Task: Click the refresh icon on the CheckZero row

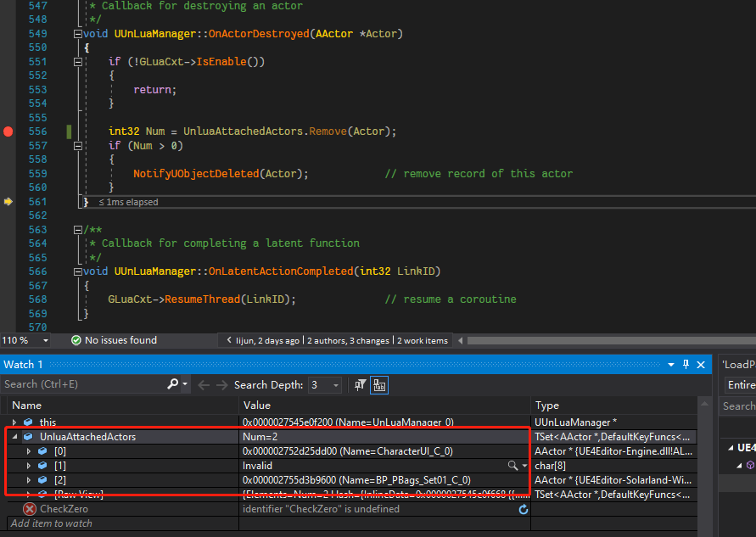Action: coord(524,507)
